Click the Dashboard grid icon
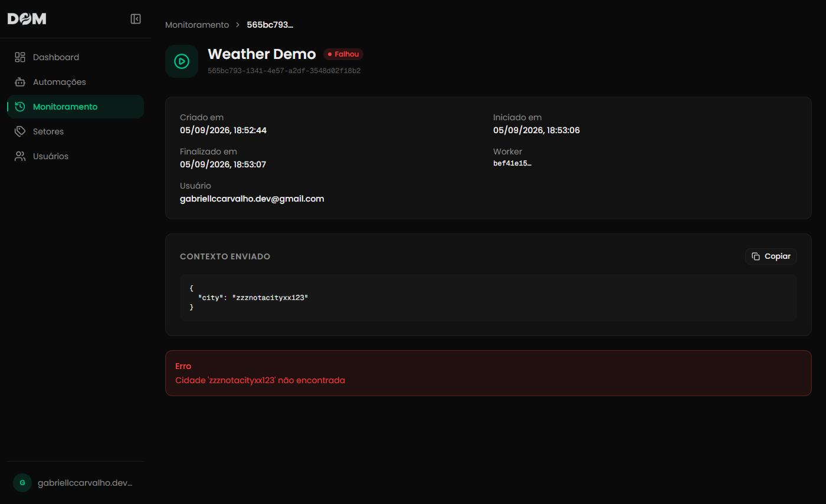 (x=20, y=57)
